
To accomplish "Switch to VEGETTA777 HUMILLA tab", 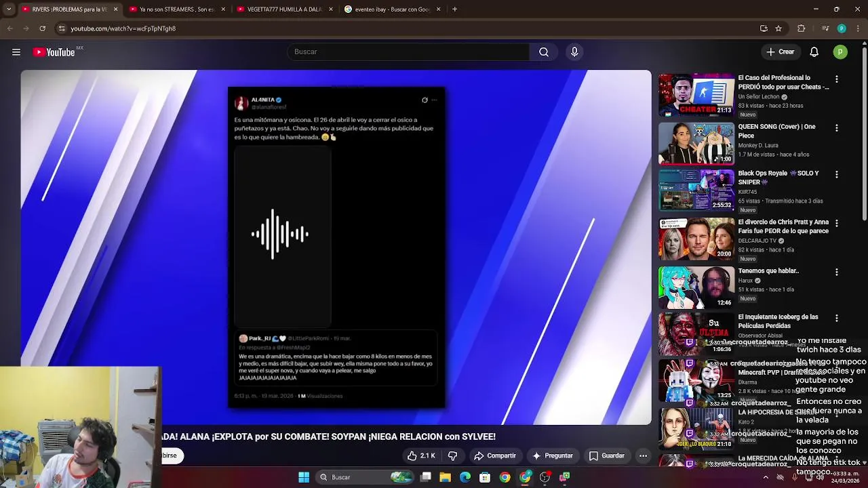I will 285,9.
